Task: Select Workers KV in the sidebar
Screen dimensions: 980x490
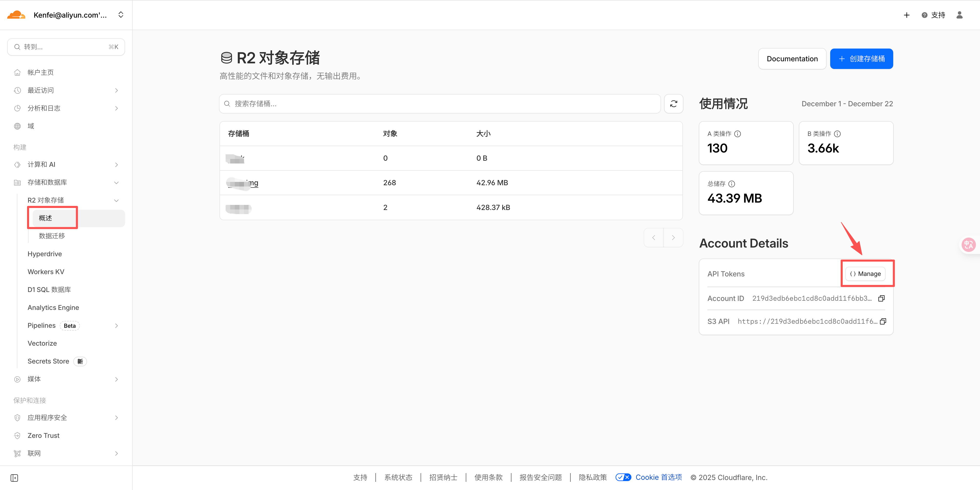Action: pyautogui.click(x=46, y=272)
